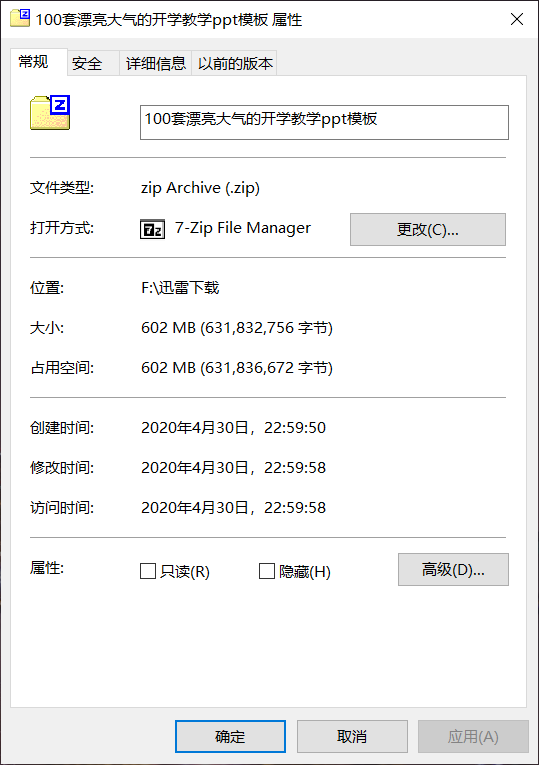The height and width of the screenshot is (765, 539).
Task: Click the 7-Zip File Manager icon
Action: (153, 229)
